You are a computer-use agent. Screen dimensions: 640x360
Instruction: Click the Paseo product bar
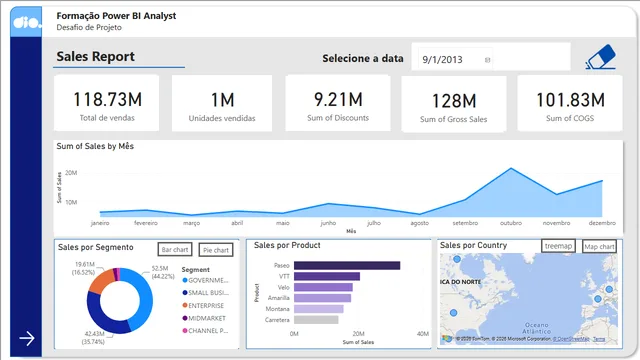347,266
